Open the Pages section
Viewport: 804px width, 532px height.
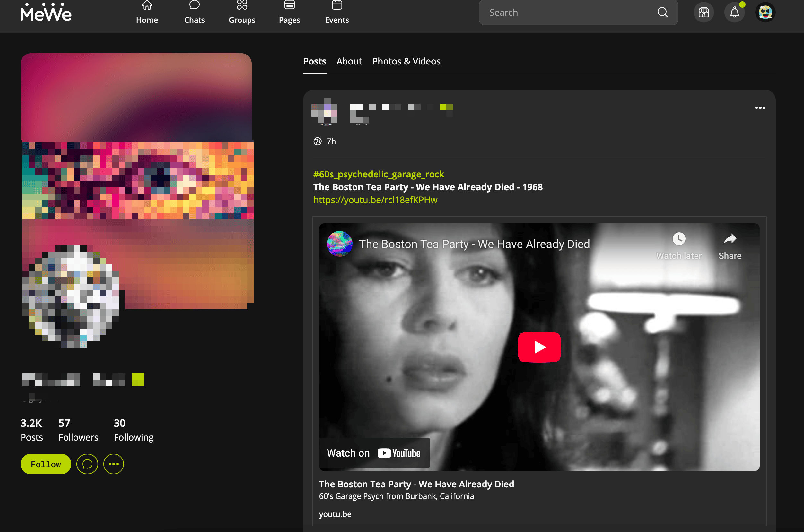click(x=289, y=13)
